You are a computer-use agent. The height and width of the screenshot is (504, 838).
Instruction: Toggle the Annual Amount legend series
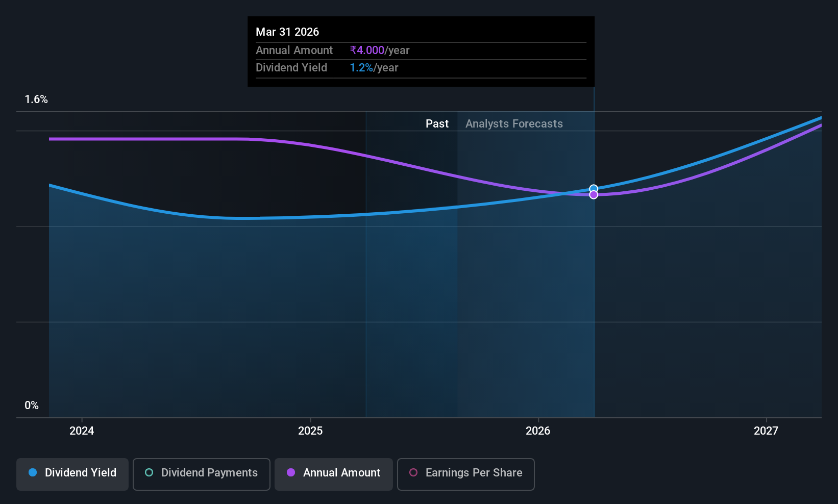(x=334, y=474)
